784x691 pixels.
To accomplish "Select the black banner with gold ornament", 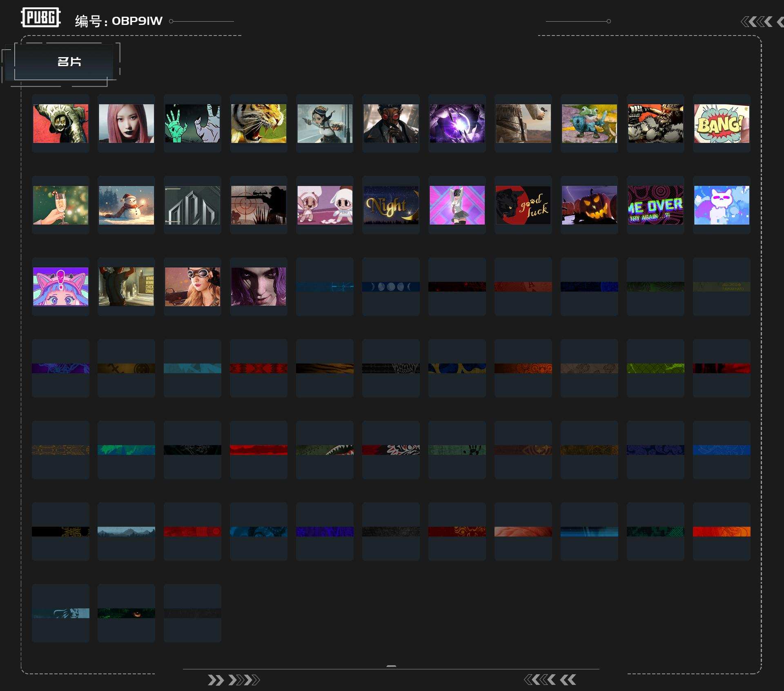I will (x=60, y=531).
